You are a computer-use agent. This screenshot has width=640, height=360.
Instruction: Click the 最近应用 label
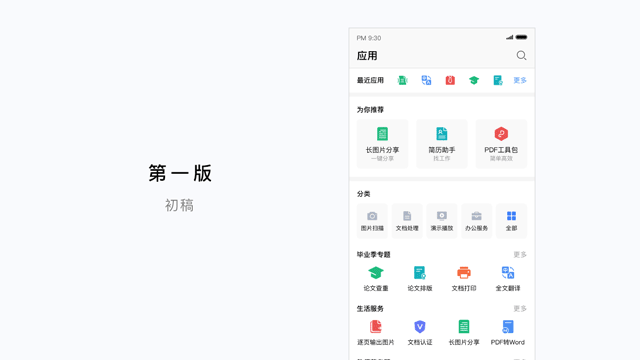[370, 80]
